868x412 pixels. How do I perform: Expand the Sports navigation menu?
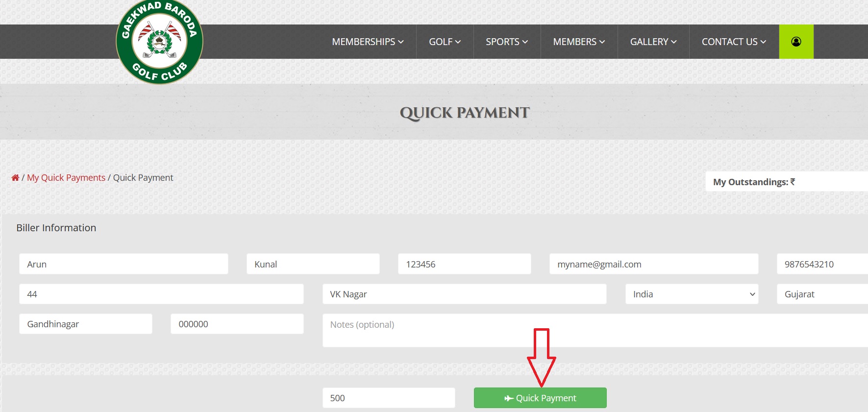click(506, 42)
